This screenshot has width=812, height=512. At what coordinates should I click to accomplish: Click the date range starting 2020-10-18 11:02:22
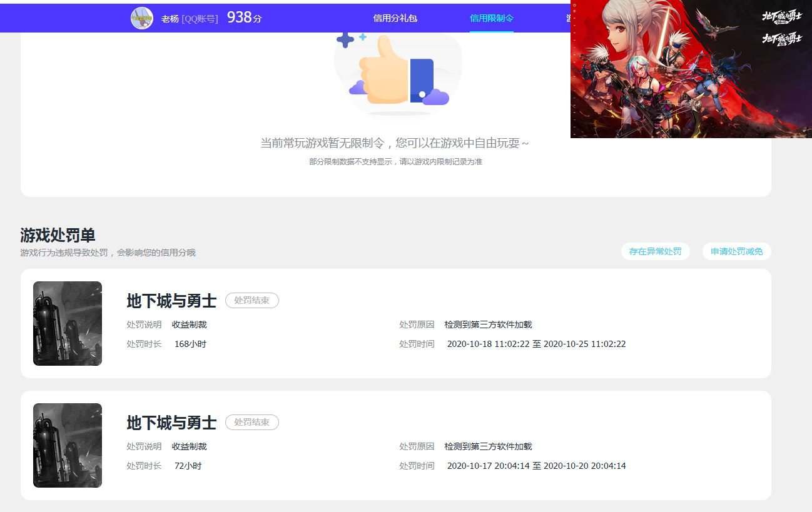pos(536,344)
